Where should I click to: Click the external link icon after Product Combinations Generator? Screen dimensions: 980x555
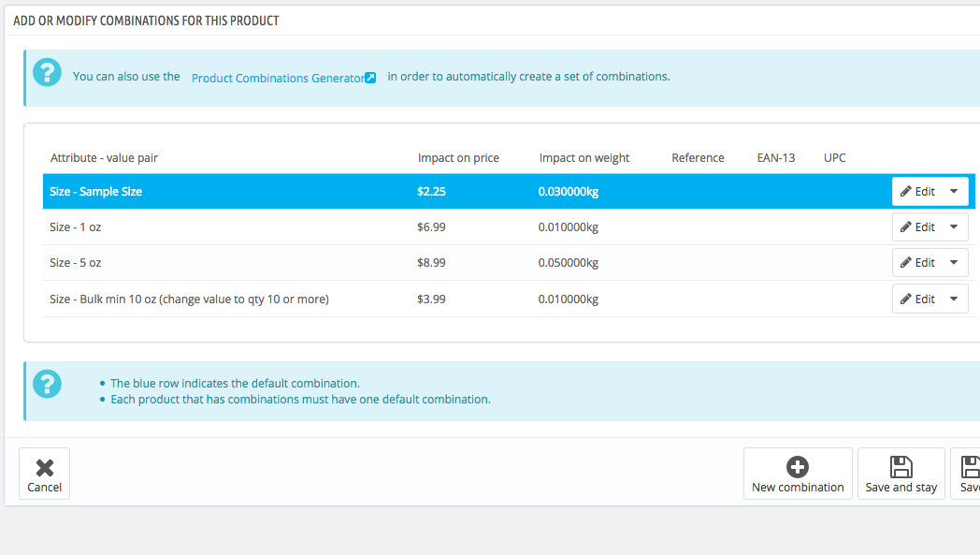point(370,78)
